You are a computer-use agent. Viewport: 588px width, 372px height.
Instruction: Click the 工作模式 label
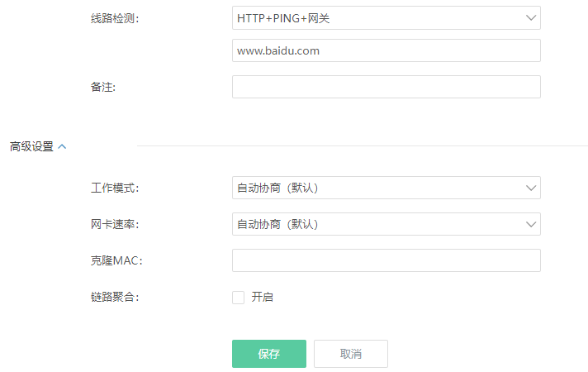[x=115, y=188]
